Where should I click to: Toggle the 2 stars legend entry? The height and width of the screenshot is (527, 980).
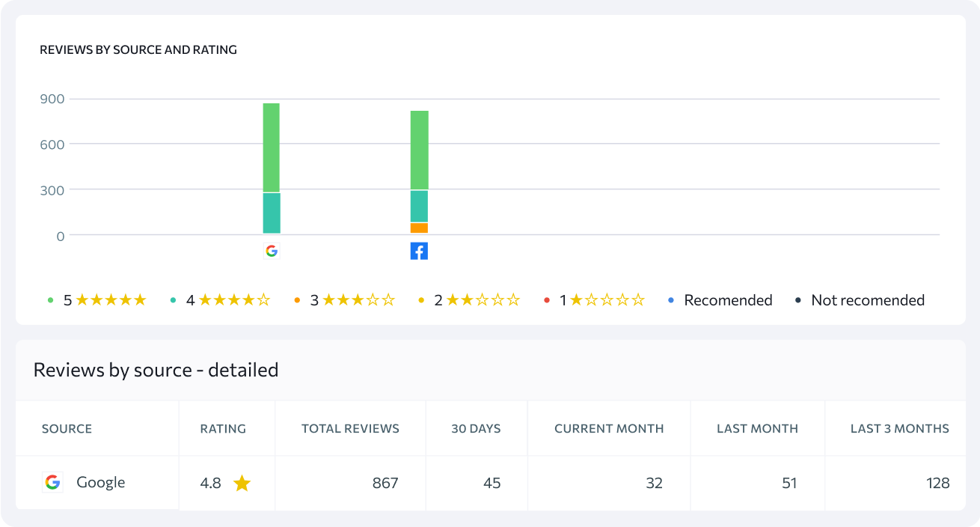click(x=469, y=300)
